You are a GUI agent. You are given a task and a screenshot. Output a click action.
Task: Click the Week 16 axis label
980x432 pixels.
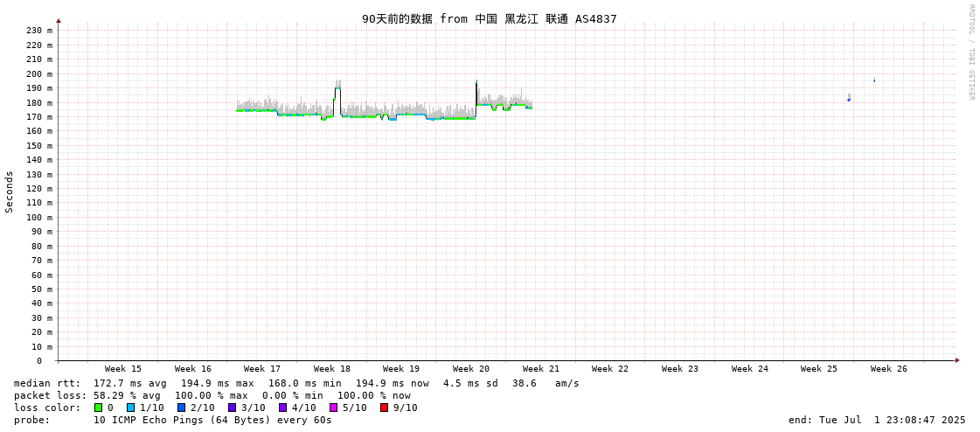tap(193, 369)
